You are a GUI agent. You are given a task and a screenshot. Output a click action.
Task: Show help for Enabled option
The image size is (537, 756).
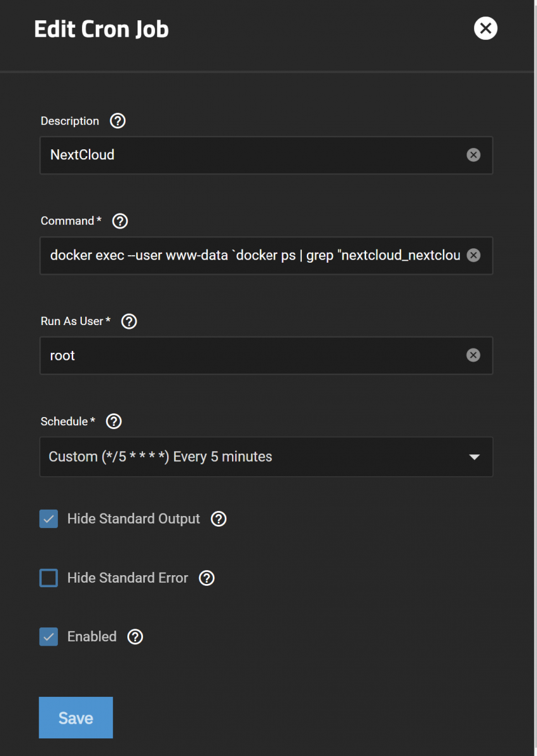(135, 636)
